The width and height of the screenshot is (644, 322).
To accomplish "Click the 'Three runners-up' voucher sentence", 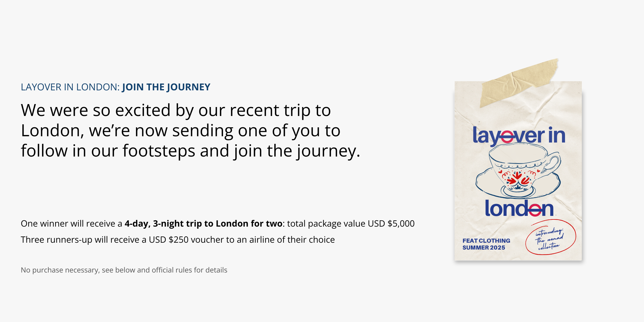I will coord(177,240).
